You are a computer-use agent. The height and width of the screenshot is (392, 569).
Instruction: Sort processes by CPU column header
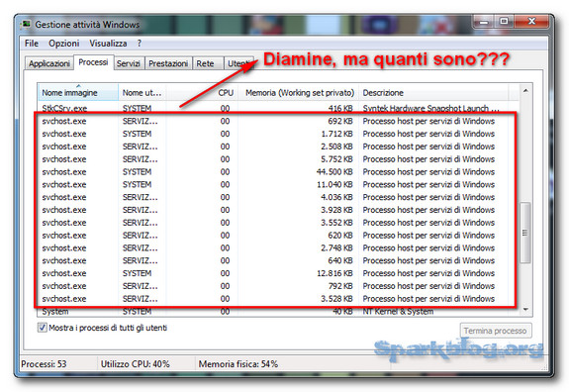226,93
